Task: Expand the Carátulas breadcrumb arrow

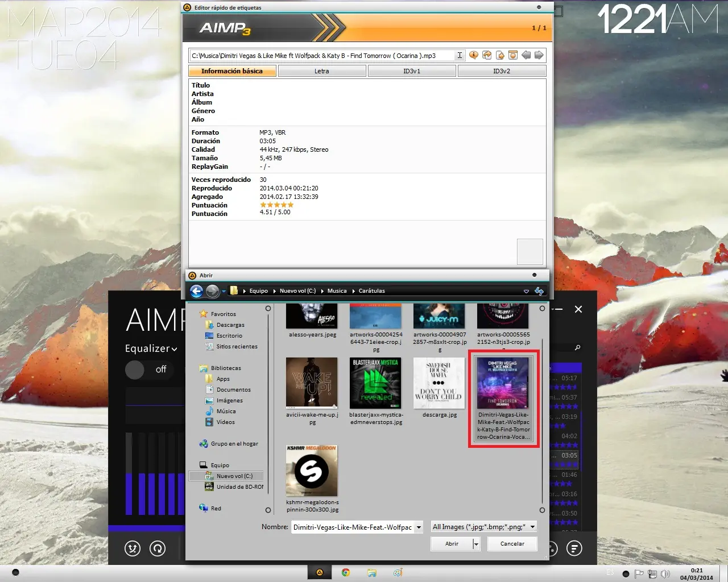Action: [x=354, y=291]
